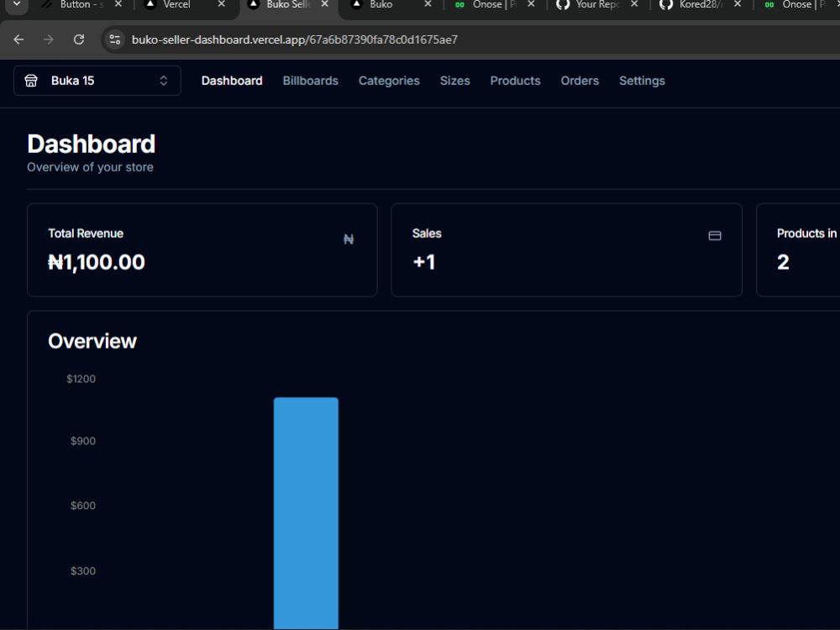Click the browser Back arrow
This screenshot has height=630, width=840.
click(18, 39)
